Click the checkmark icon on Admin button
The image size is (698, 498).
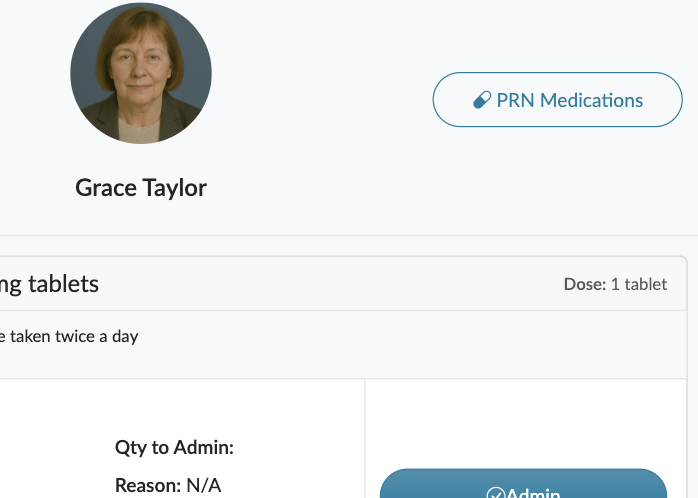click(x=495, y=494)
